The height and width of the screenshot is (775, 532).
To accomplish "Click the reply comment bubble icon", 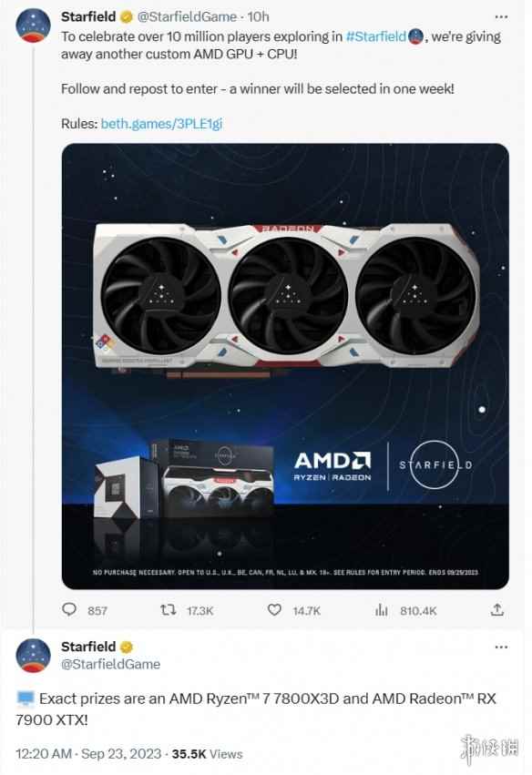I will (x=69, y=609).
